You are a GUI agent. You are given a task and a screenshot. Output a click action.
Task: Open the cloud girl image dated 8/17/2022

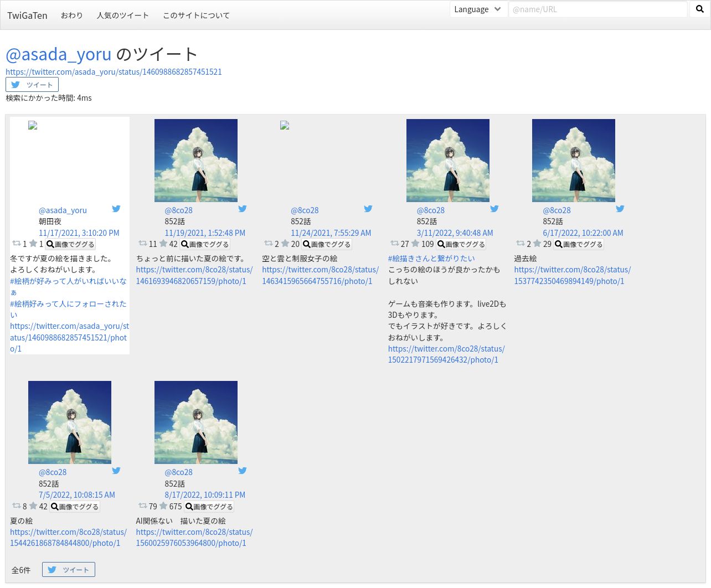[x=196, y=422]
